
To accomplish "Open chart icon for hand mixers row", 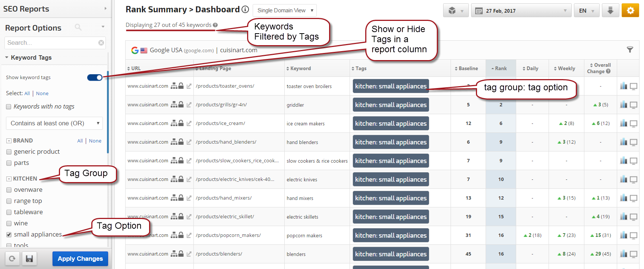I will click(x=624, y=198).
